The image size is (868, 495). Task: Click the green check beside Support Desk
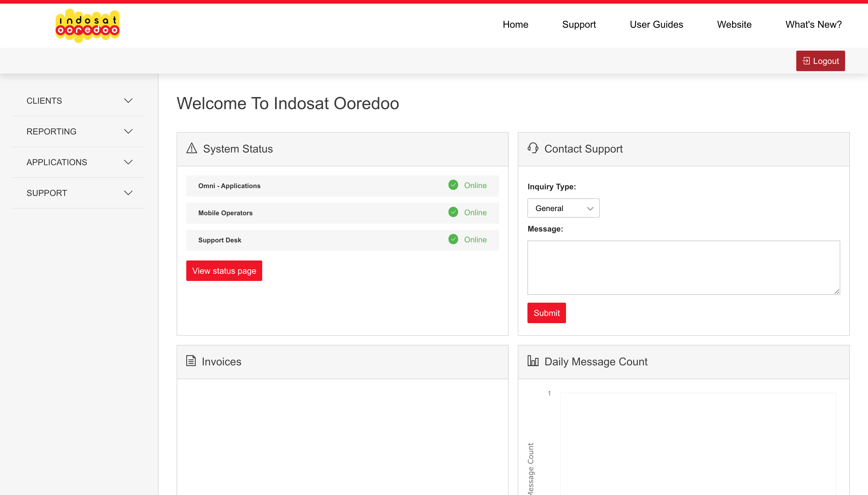click(x=453, y=239)
